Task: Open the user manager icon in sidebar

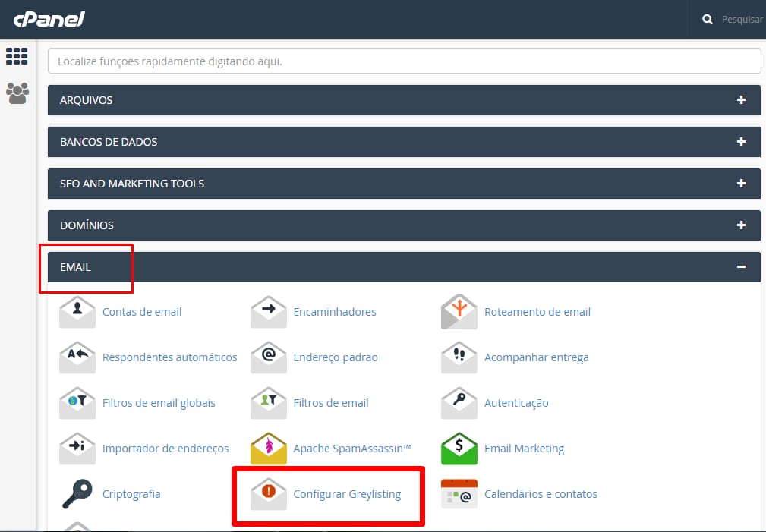Action: [17, 93]
